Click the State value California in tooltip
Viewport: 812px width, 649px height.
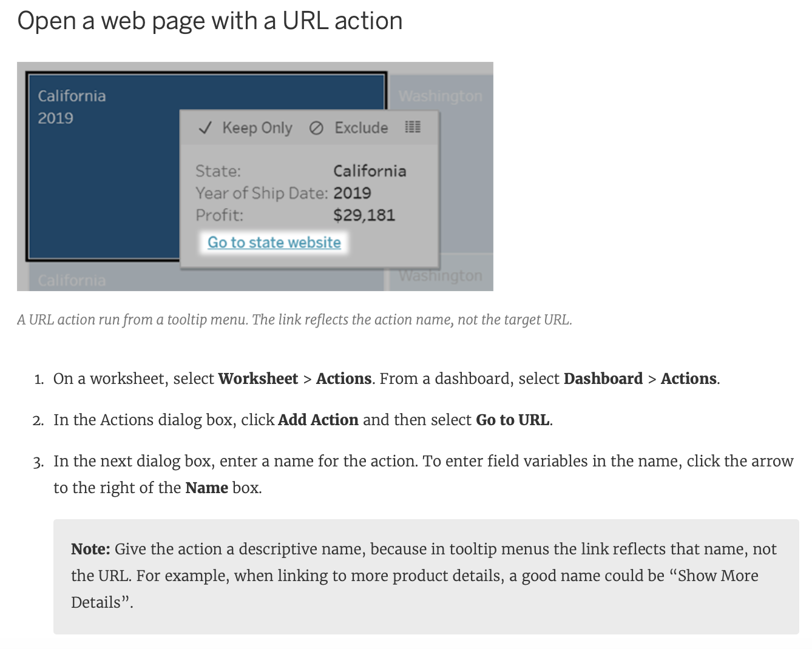click(370, 171)
